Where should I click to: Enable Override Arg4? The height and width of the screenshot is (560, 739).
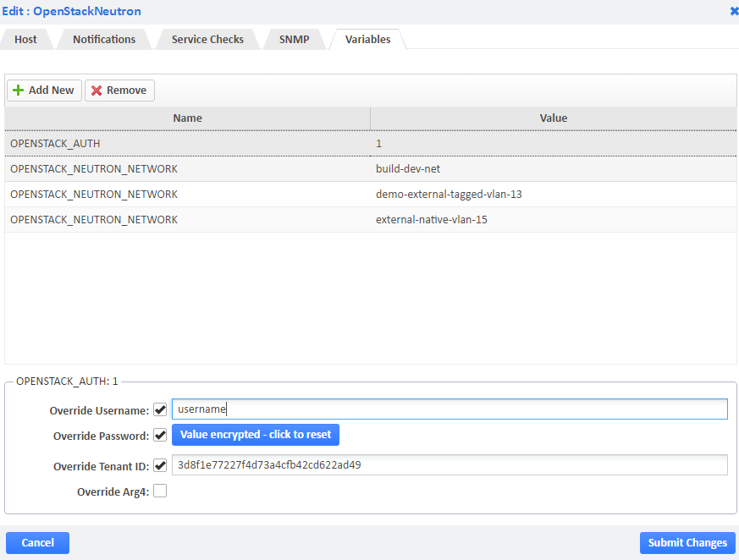[x=160, y=491]
